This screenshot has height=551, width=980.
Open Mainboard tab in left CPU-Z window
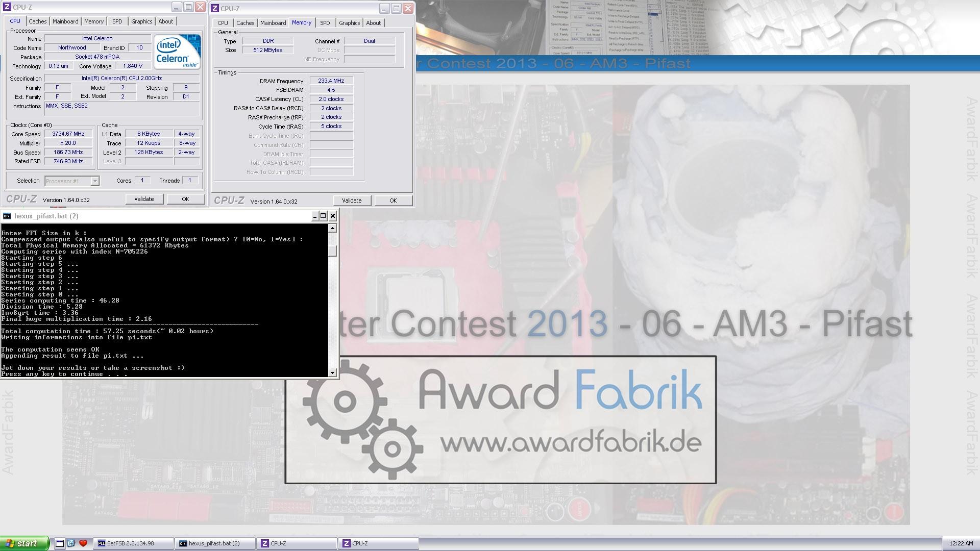click(65, 21)
